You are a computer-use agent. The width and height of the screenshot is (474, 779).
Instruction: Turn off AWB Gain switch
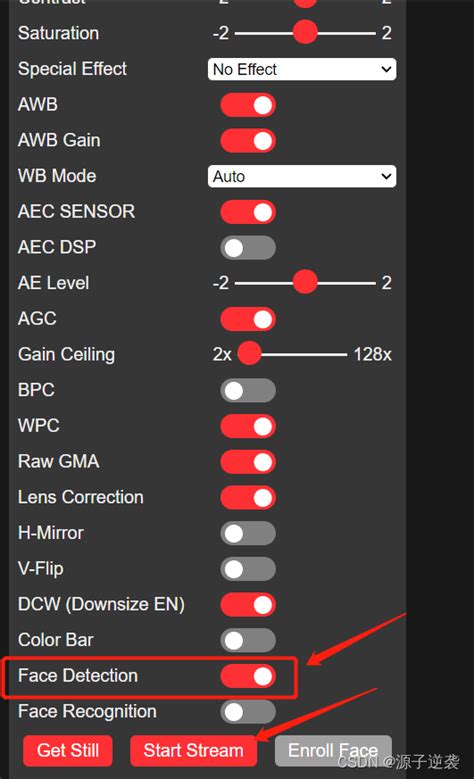coord(248,141)
